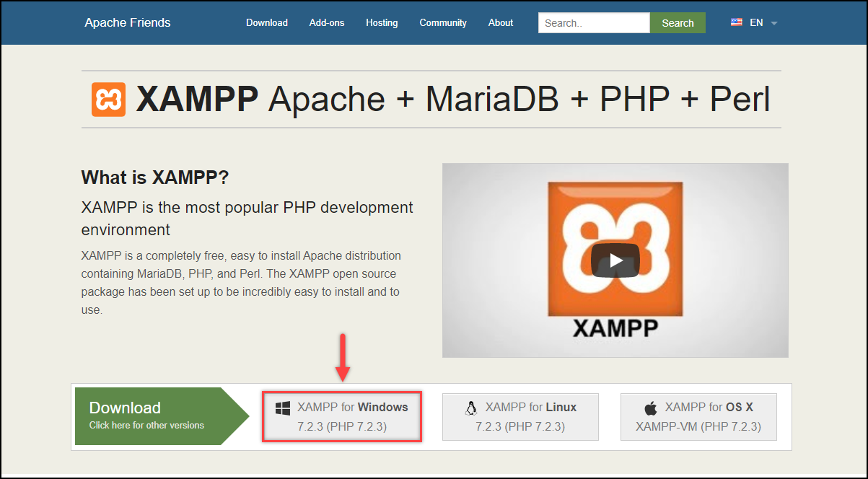Click the XAMPP Apache + MariaDB title text

[x=453, y=100]
